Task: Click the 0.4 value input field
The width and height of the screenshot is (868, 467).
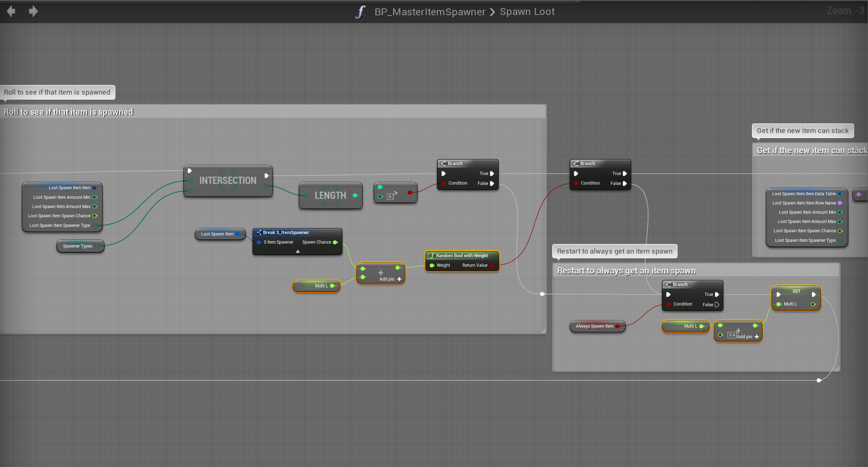Action: click(732, 335)
